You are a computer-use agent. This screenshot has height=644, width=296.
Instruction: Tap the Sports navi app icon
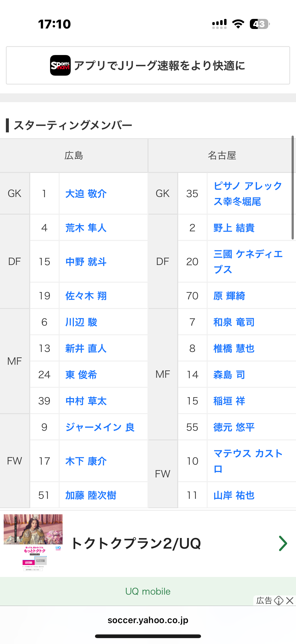tap(60, 65)
